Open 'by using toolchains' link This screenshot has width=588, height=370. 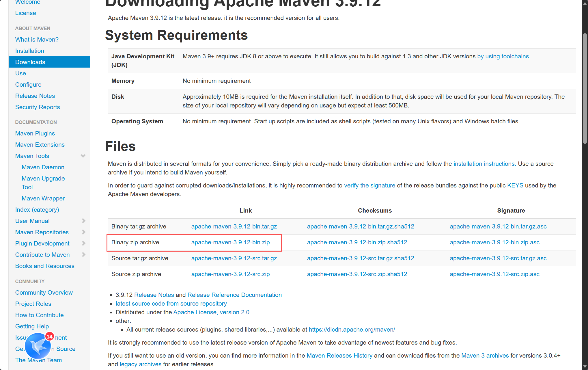coord(503,56)
